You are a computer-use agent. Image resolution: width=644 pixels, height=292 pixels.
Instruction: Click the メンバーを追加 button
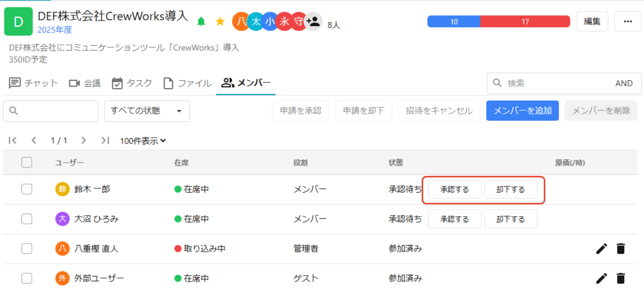(x=522, y=111)
